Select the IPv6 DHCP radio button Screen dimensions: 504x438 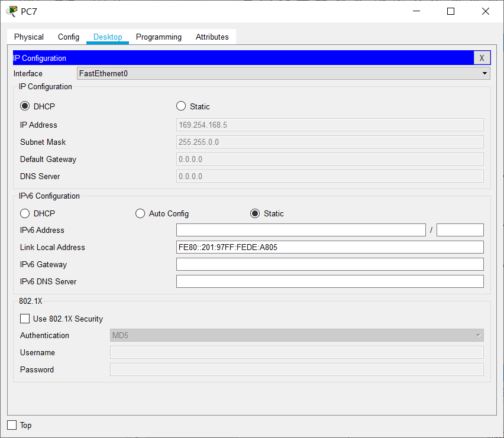(25, 213)
